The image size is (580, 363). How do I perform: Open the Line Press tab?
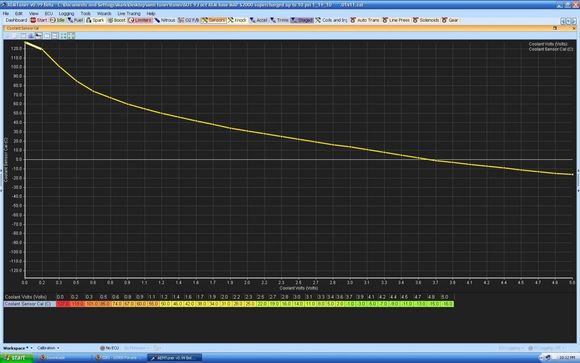click(x=396, y=20)
